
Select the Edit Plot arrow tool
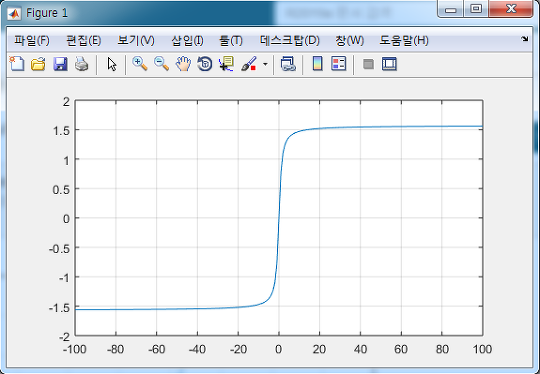pyautogui.click(x=112, y=64)
